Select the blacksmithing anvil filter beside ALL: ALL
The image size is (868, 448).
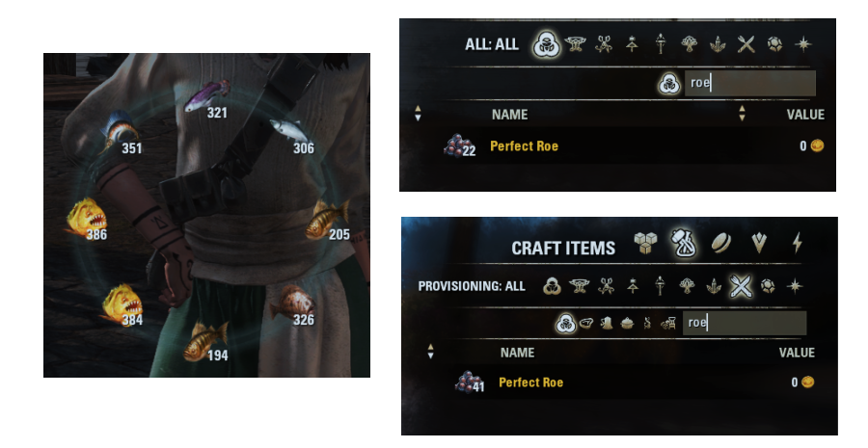575,44
